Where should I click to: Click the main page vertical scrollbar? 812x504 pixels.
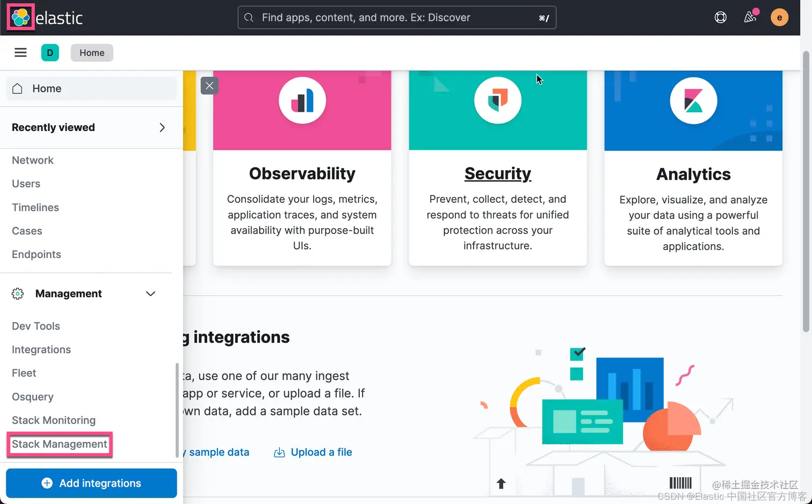806,192
